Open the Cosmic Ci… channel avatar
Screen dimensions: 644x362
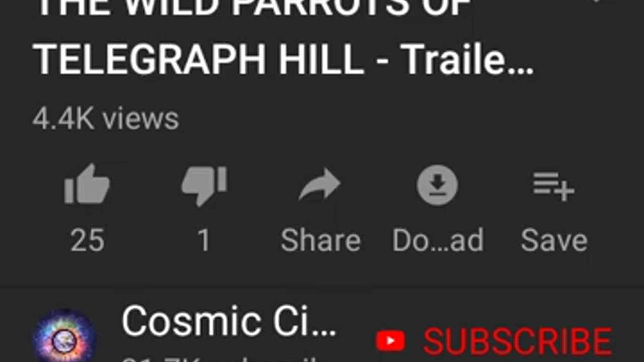65,337
